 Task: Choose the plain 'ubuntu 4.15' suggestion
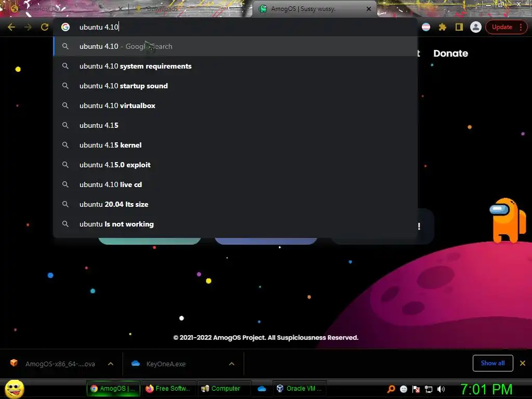[x=235, y=125]
